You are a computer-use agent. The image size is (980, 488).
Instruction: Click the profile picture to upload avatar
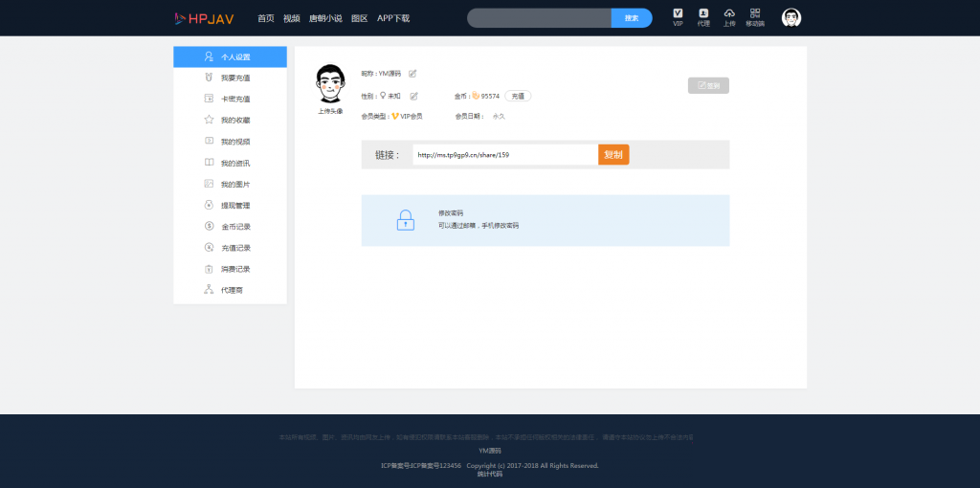coord(330,84)
